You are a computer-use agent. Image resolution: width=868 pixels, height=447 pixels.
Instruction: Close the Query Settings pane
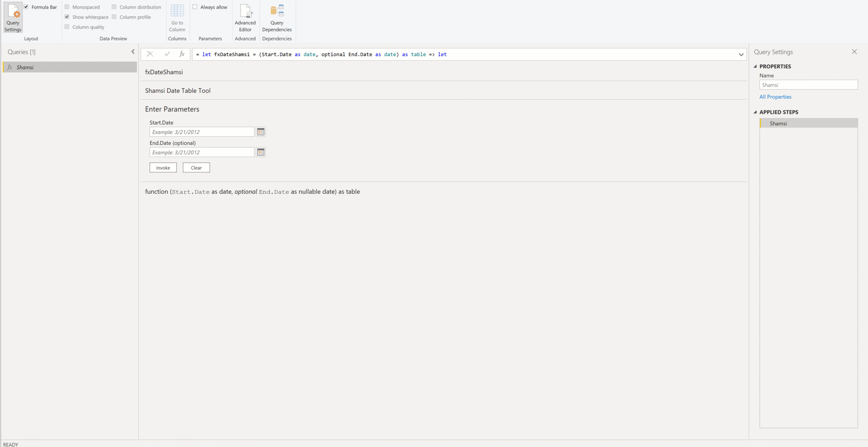click(854, 52)
